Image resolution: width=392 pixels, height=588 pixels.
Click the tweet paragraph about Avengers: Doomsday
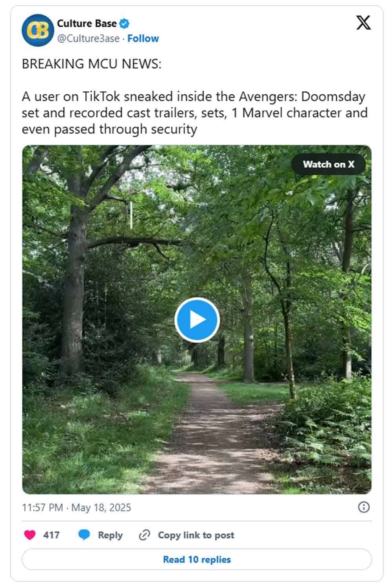194,113
